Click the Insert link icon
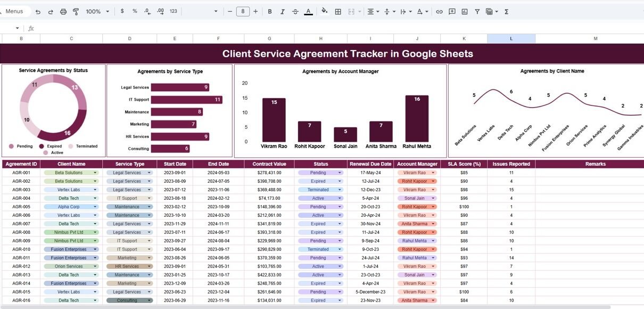This screenshot has height=309, width=644. [439, 11]
